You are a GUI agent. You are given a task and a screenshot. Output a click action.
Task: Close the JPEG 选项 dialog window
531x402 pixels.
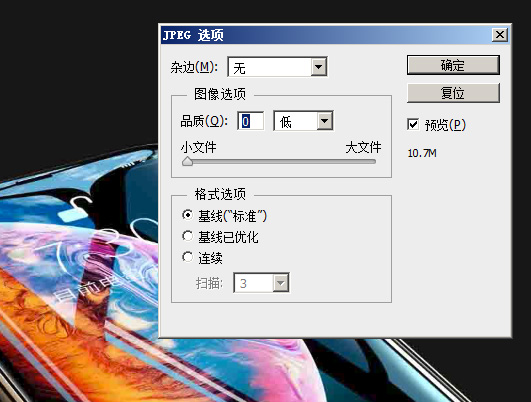click(x=500, y=35)
